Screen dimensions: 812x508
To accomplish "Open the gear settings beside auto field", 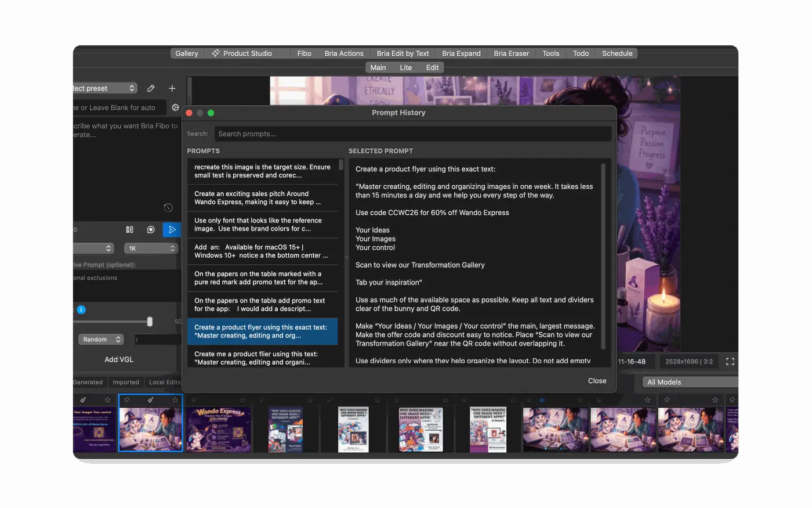I will point(175,107).
